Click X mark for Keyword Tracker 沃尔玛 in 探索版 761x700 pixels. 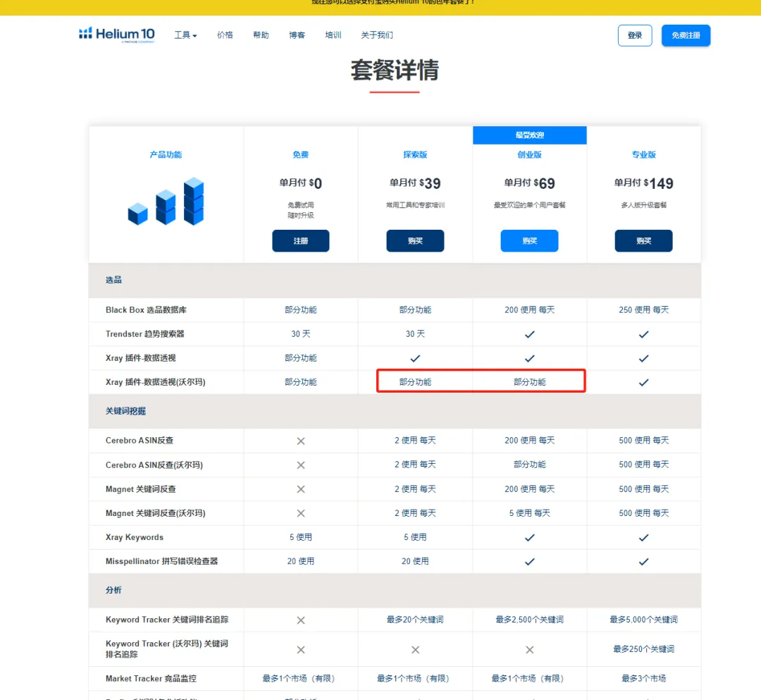pyautogui.click(x=416, y=649)
